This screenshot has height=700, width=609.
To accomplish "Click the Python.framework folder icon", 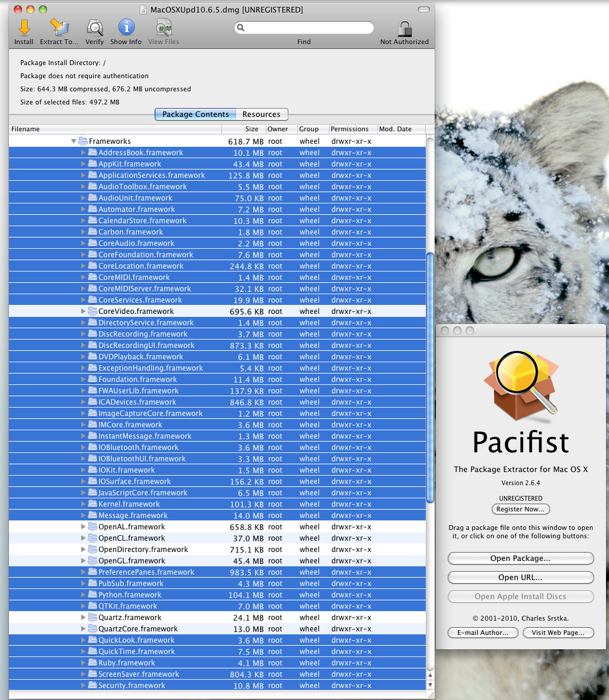I will pos(93,594).
